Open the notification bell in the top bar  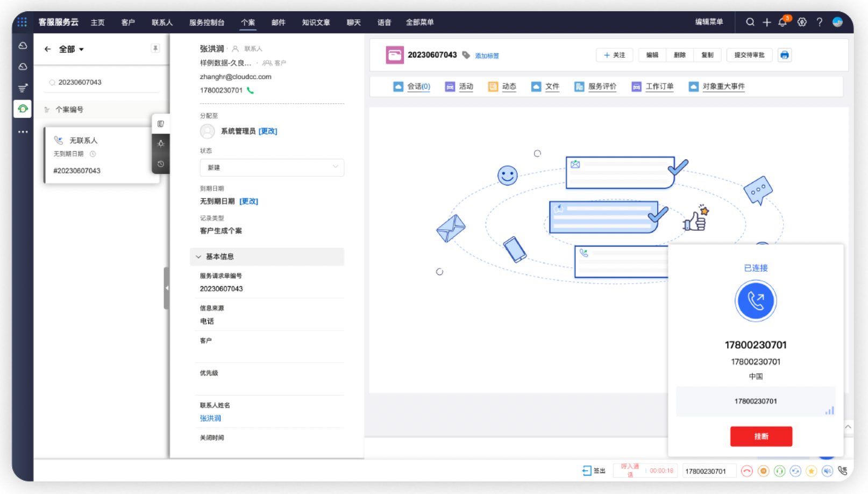[x=782, y=22]
